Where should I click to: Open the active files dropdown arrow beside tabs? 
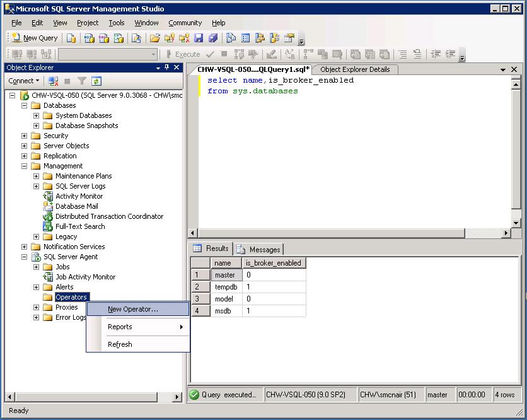503,69
